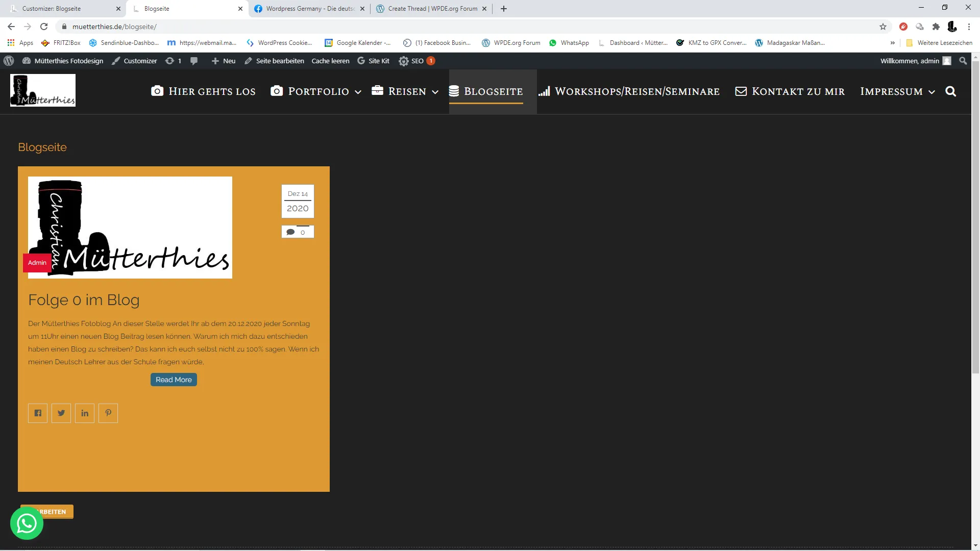Open the WhatsApp chat floating button
The height and width of the screenshot is (551, 980).
(27, 523)
